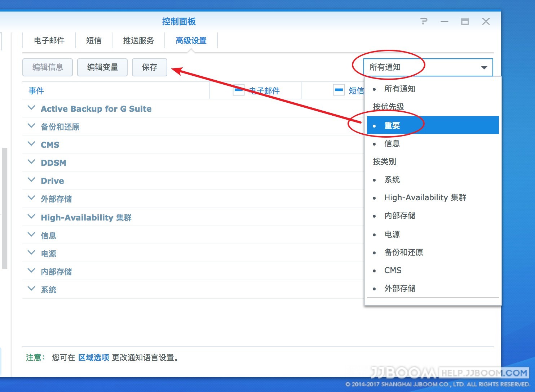Screen dimensions: 535x392
Task: Expand the CMS event group
Action: click(x=31, y=144)
